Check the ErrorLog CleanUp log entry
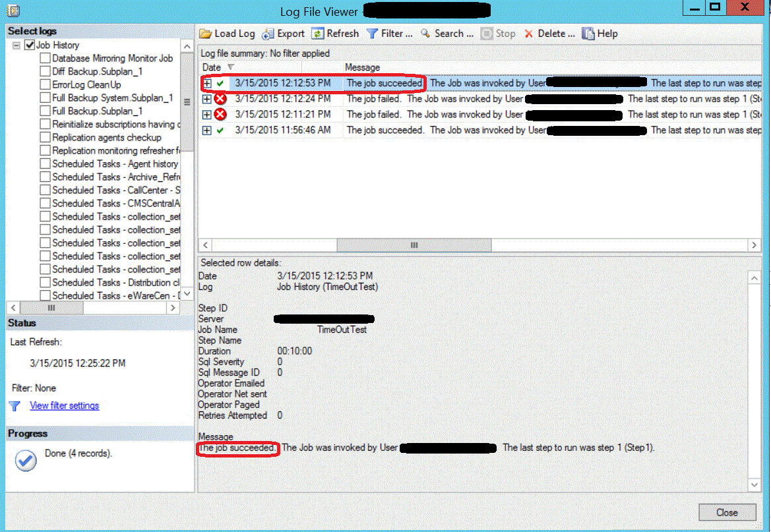 pyautogui.click(x=46, y=84)
